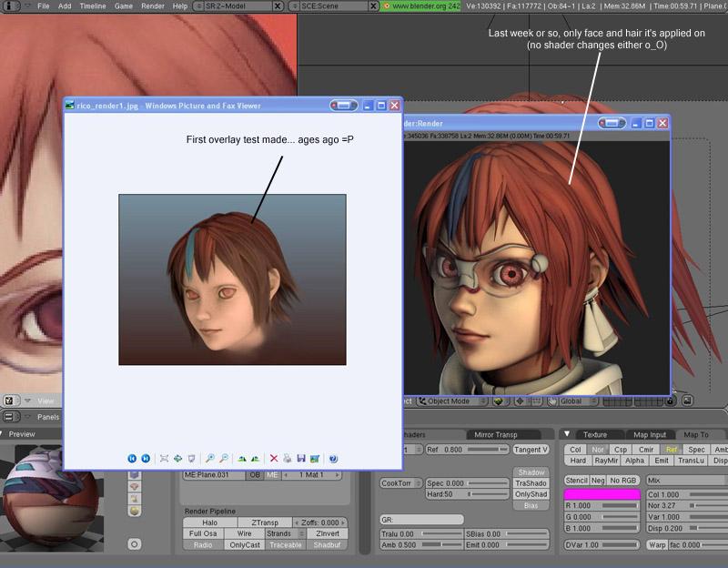The height and width of the screenshot is (568, 728).
Task: Save picture using floppy disk icon
Action: point(301,459)
